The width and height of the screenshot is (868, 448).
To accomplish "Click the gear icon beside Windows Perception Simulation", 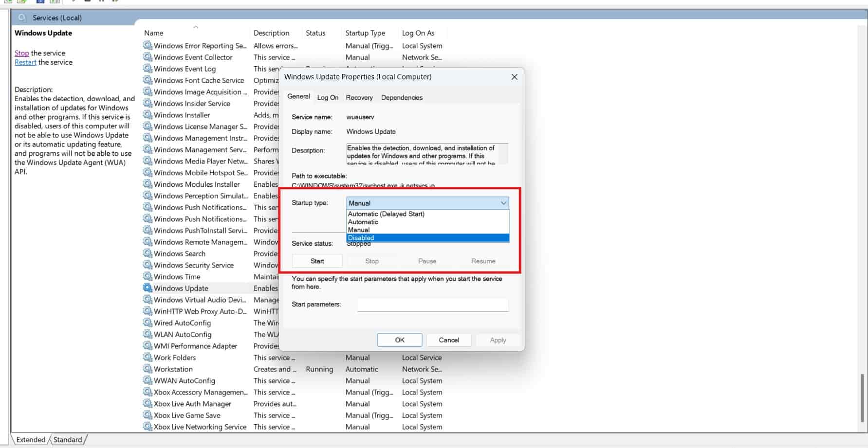I will pyautogui.click(x=148, y=196).
